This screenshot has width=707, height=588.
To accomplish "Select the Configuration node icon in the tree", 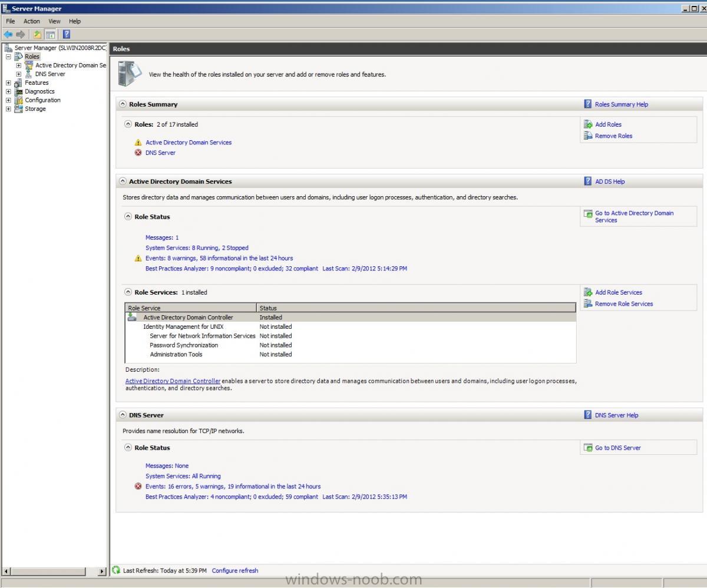I will pyautogui.click(x=19, y=100).
